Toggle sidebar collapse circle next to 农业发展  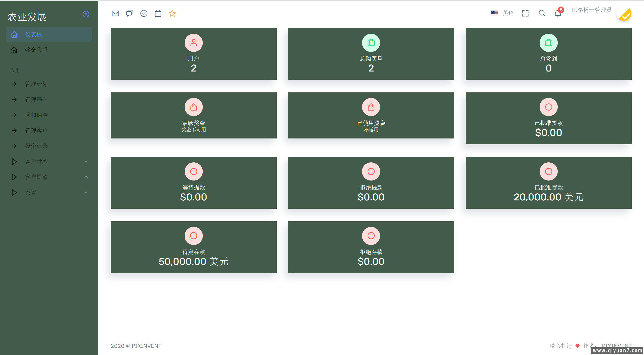click(x=86, y=14)
